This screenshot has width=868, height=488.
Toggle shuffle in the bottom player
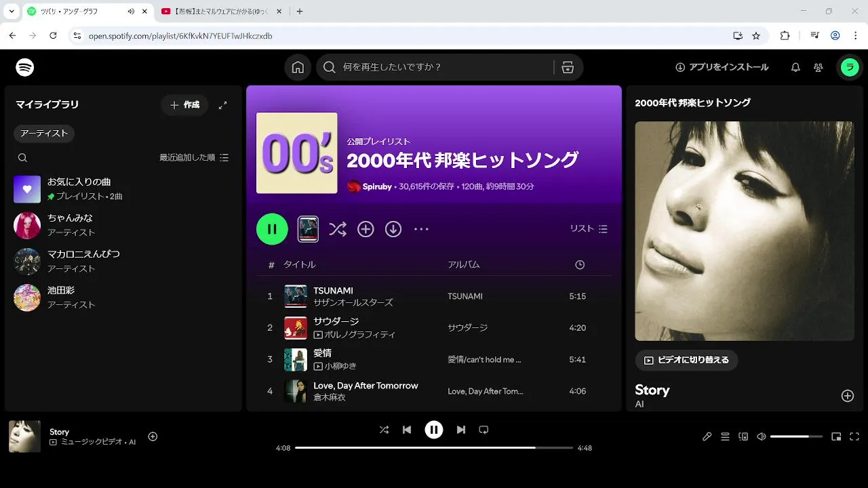click(384, 430)
